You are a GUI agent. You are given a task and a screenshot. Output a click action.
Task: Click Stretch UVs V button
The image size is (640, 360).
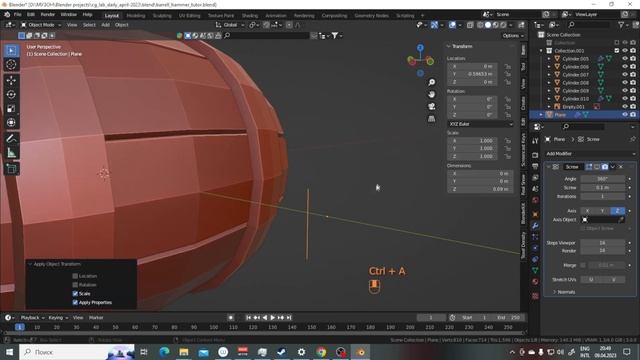(x=614, y=280)
